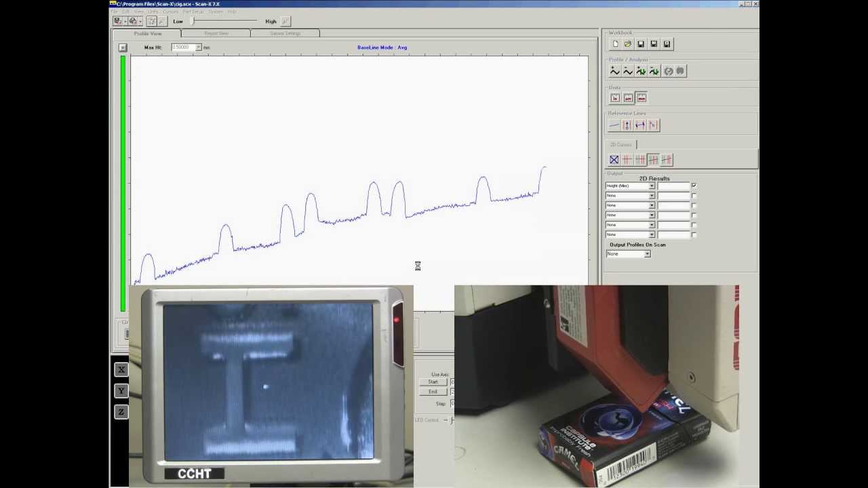Click the End button under Use Axis
This screenshot has width=868, height=488.
[x=433, y=392]
